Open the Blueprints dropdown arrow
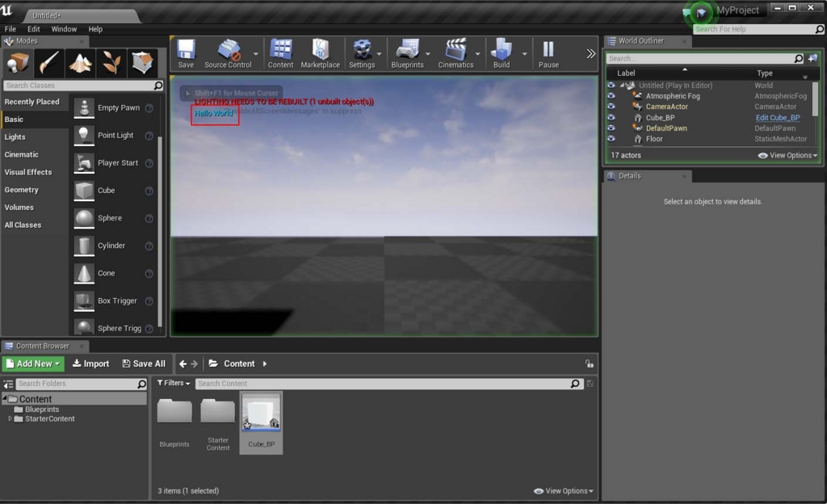This screenshot has height=504, width=827. [428, 54]
